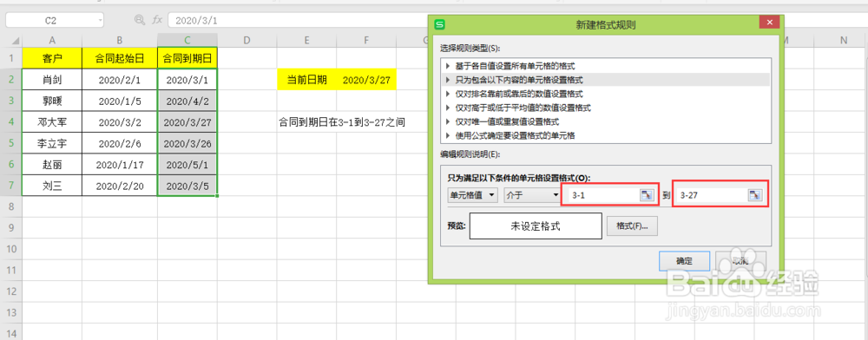
Task: Click the 取消 button in the dialog
Action: 740,260
